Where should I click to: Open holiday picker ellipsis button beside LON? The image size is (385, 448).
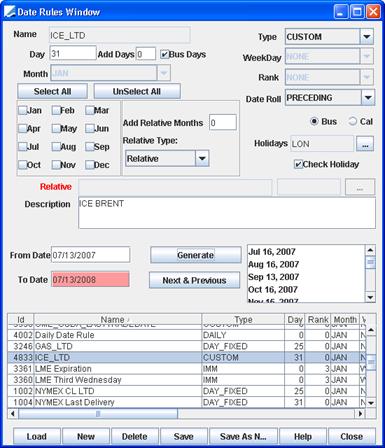(x=365, y=144)
